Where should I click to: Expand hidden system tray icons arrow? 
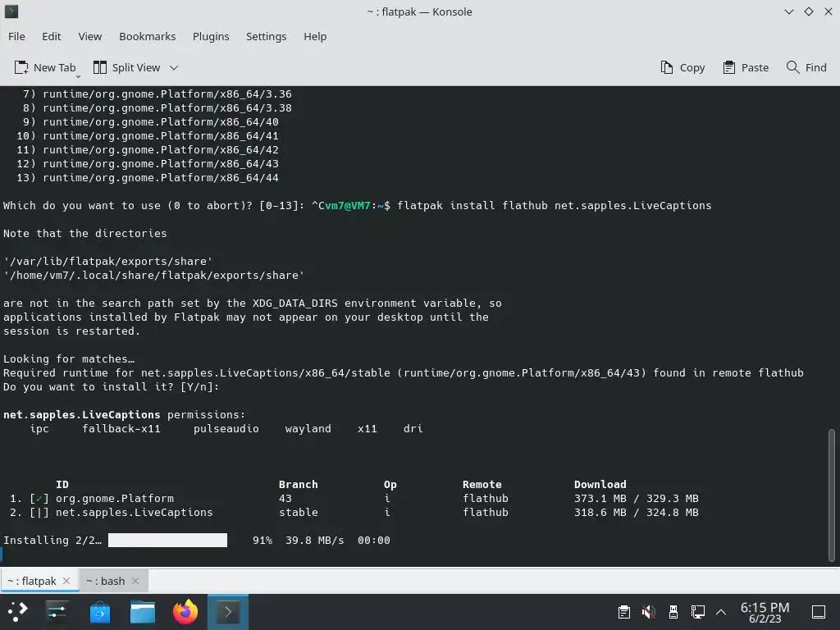point(721,612)
